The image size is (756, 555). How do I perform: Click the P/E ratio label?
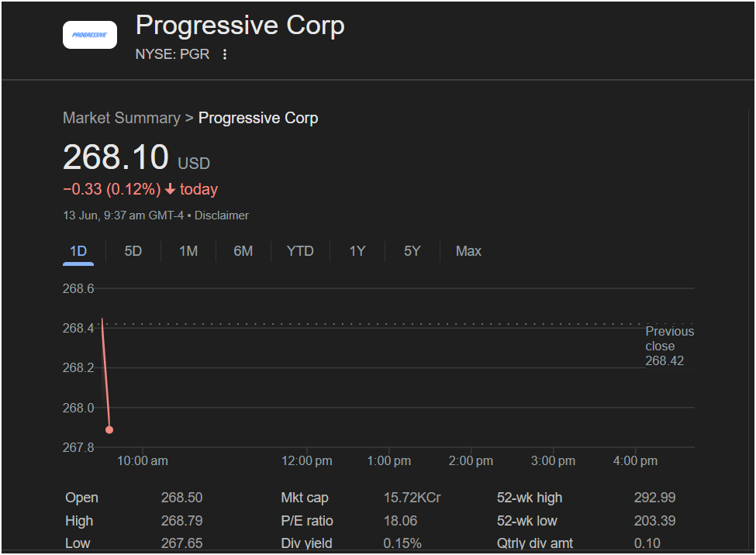click(307, 521)
